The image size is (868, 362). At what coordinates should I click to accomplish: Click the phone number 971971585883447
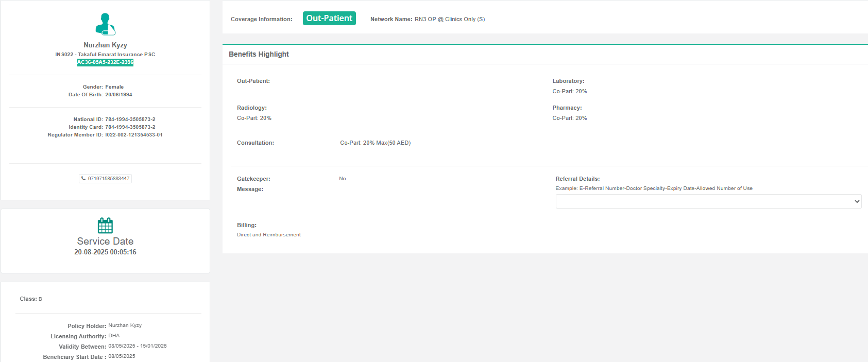click(x=109, y=179)
